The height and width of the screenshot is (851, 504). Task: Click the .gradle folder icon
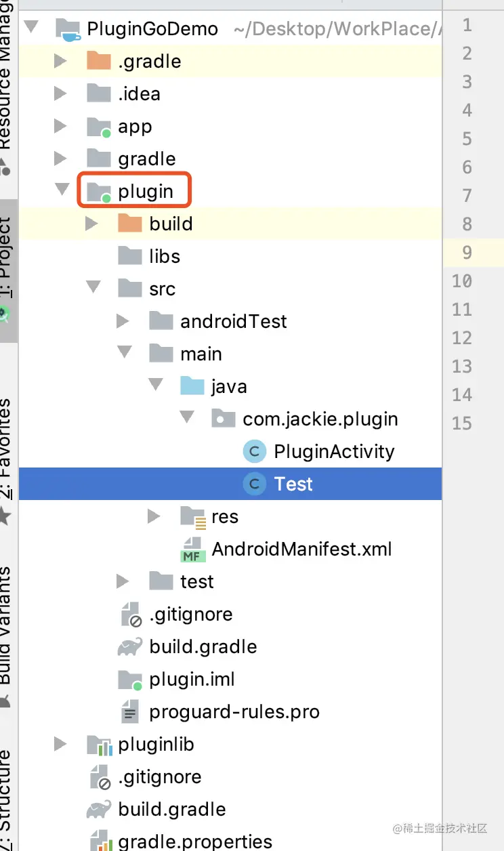[99, 62]
